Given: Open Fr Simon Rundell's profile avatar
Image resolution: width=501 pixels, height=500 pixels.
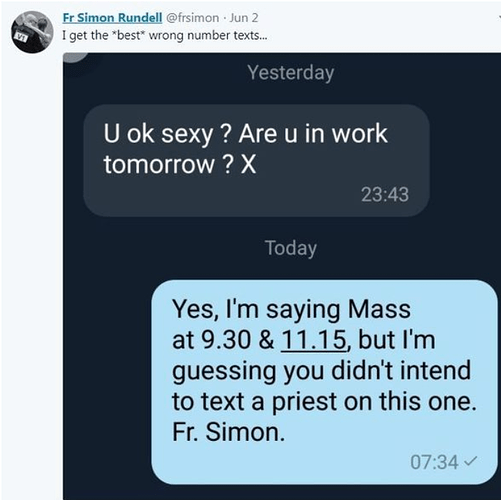Looking at the screenshot, I should coord(32,32).
